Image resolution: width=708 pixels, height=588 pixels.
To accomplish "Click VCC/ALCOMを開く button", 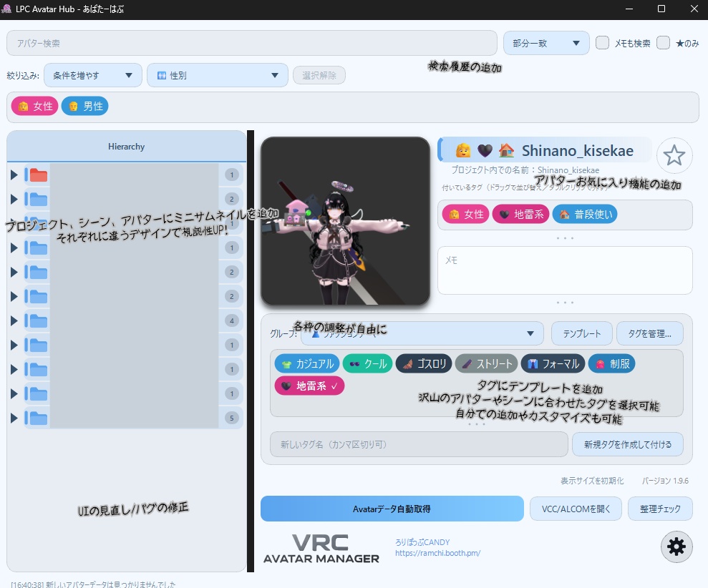I will [x=576, y=509].
